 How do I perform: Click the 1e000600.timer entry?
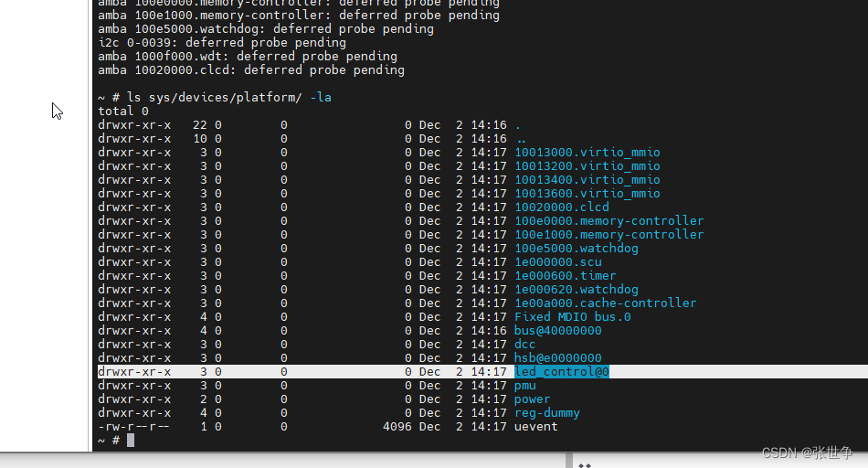pos(566,276)
